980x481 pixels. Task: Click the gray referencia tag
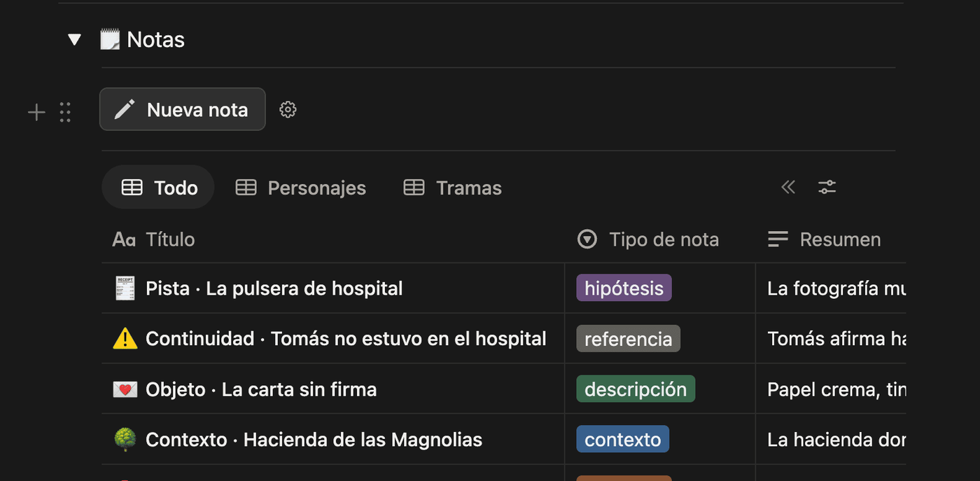(x=628, y=338)
